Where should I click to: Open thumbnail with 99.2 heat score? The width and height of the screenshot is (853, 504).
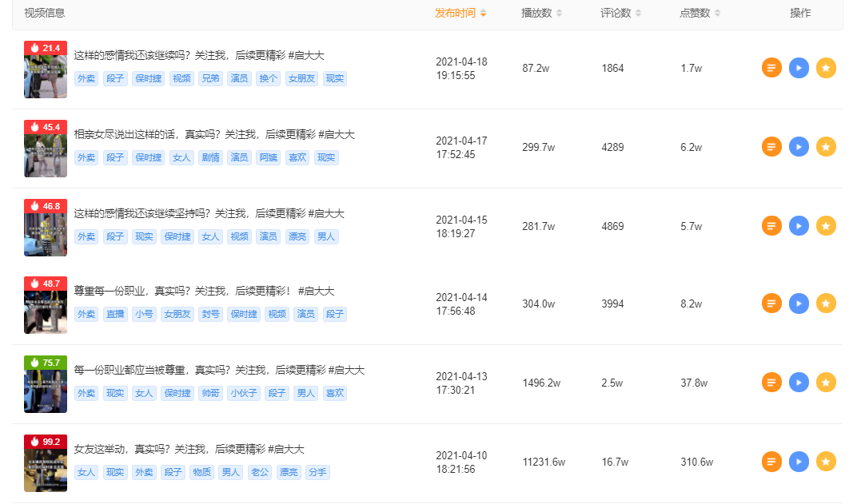tap(46, 463)
